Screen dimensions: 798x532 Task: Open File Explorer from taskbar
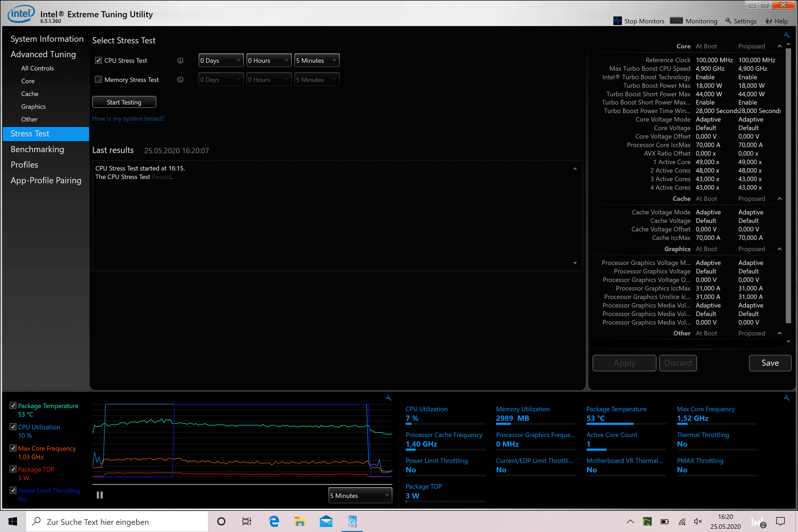pos(300,521)
